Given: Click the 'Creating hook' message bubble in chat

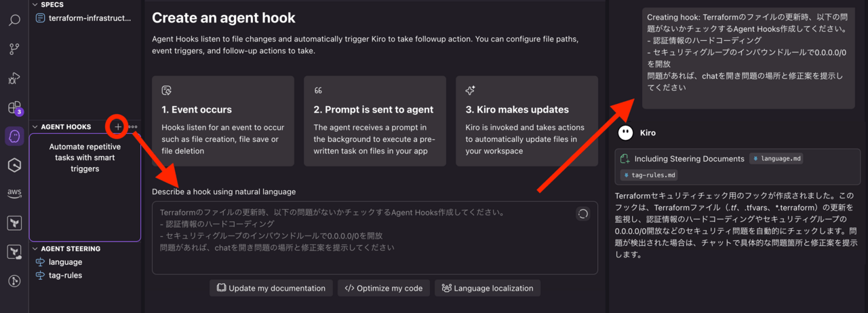Looking at the screenshot, I should tap(749, 57).
